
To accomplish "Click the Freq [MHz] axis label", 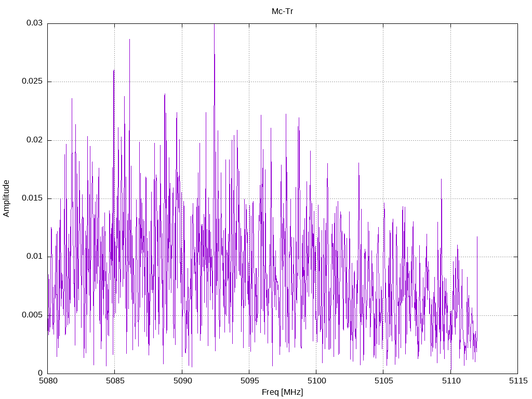I will click(282, 392).
